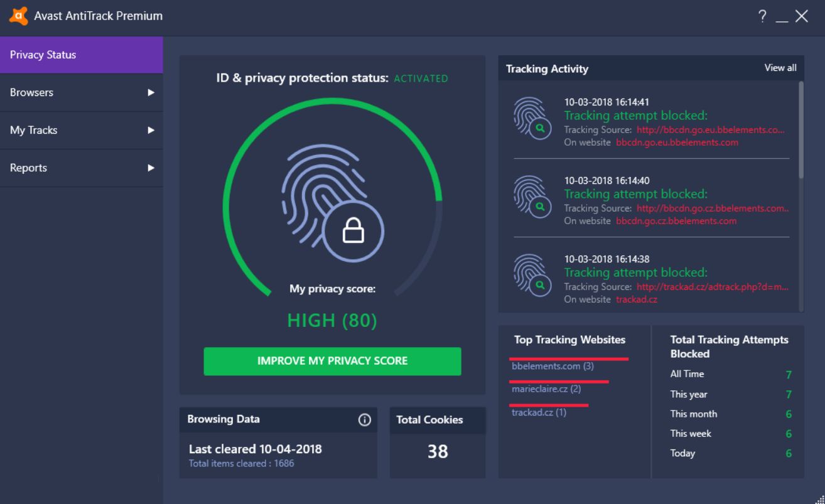Screen dimensions: 825x504
Task: Click the trackad.cz (1) website link
Action: click(x=539, y=413)
